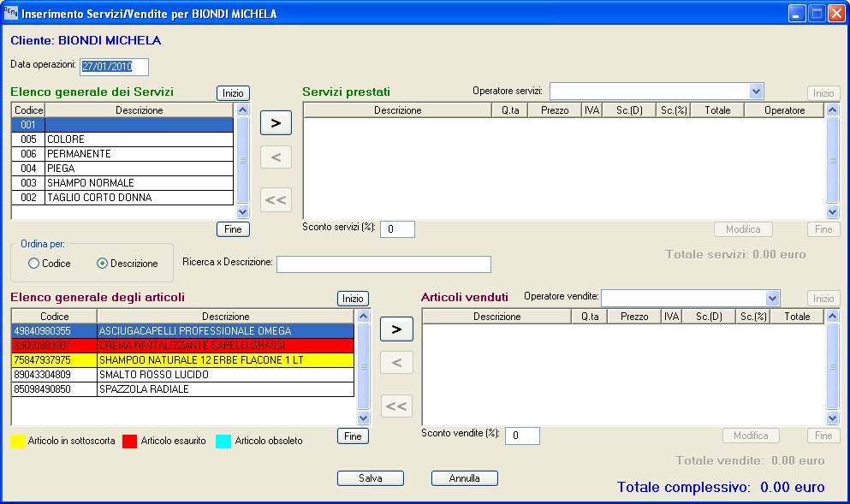850x504 pixels.
Task: Add selected article with the > button
Action: [396, 329]
